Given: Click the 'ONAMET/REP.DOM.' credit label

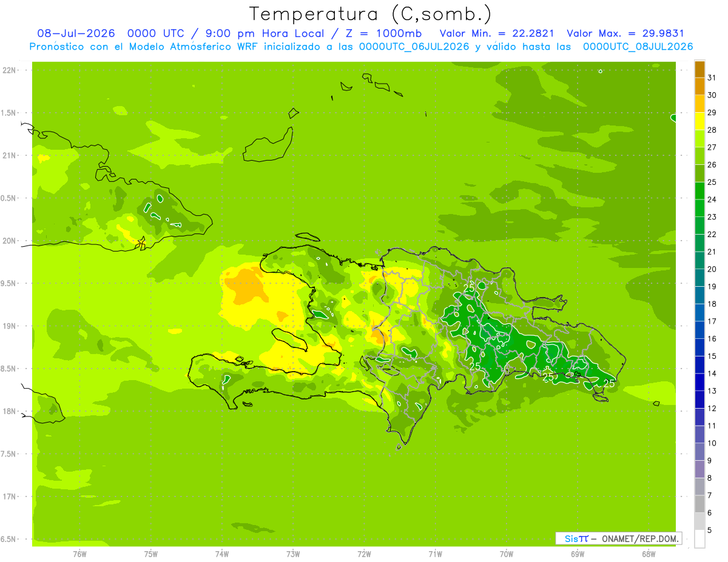Looking at the screenshot, I should click(x=639, y=538).
